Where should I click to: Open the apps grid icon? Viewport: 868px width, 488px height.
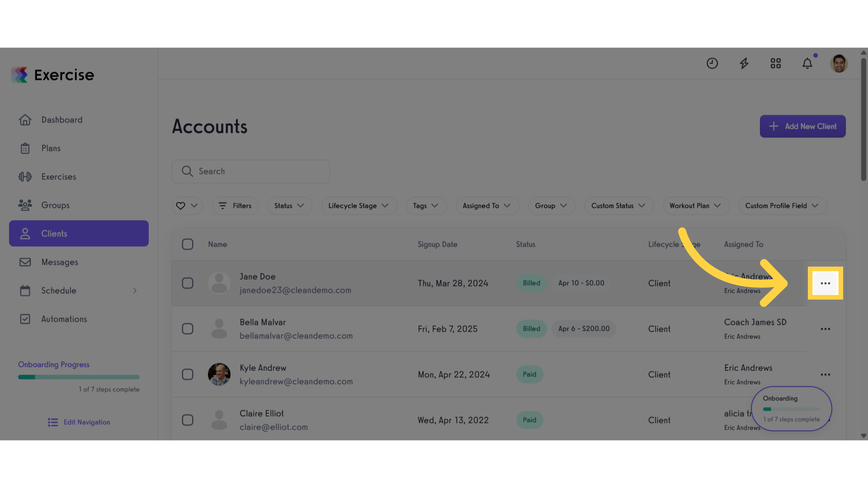776,63
